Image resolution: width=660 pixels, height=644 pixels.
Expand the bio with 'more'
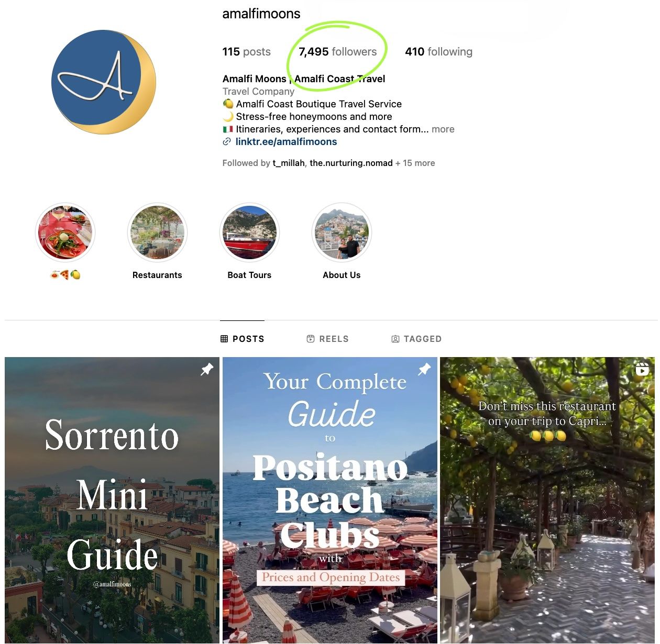coord(443,129)
